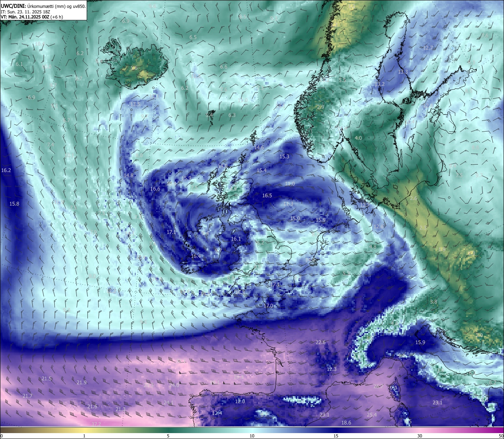Click the value label '15.0' over the North Sea

pyautogui.click(x=295, y=219)
